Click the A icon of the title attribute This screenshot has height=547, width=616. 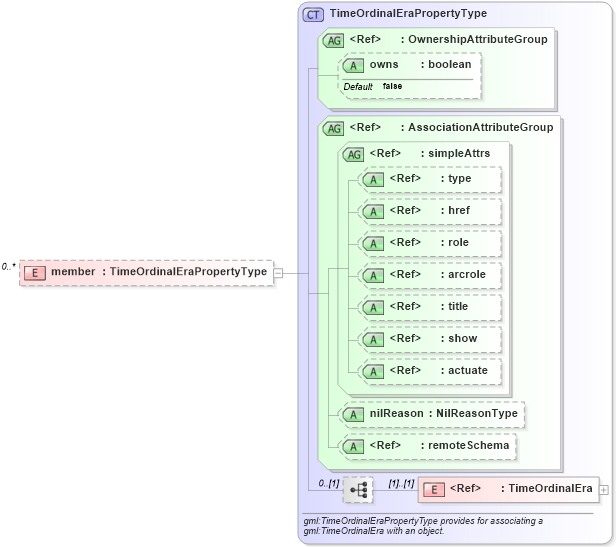coord(373,308)
